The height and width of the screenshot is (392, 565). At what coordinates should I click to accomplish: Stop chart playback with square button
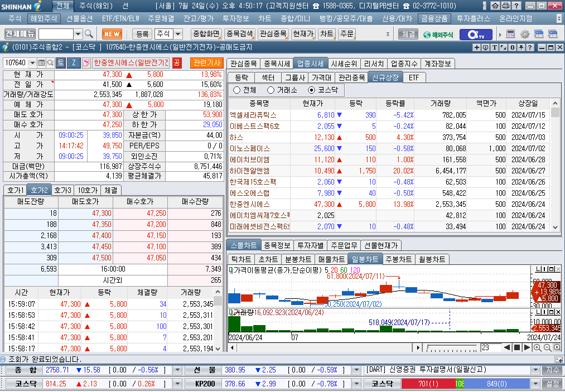pos(516,348)
